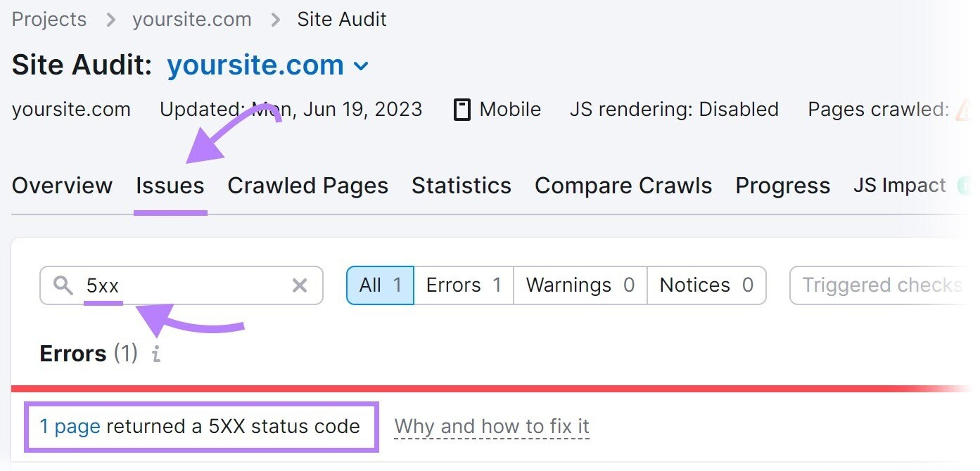View the Progress tab
Screen dimensions: 980x471
click(782, 186)
